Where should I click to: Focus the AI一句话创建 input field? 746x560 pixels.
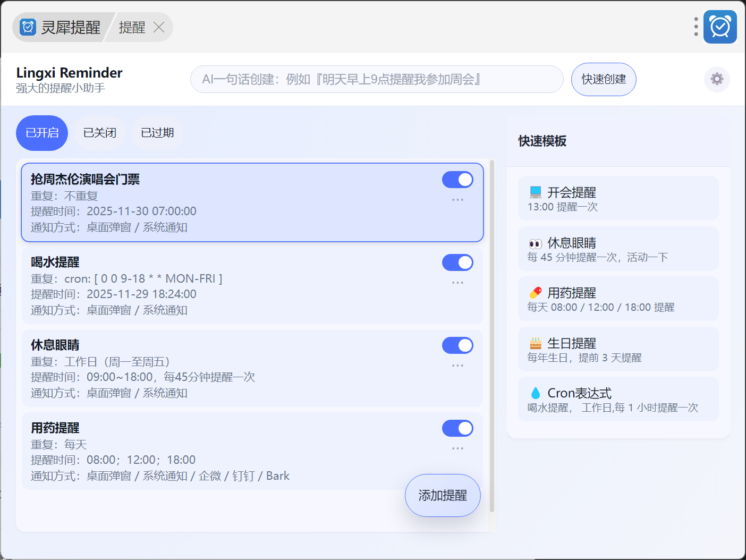[x=376, y=79]
